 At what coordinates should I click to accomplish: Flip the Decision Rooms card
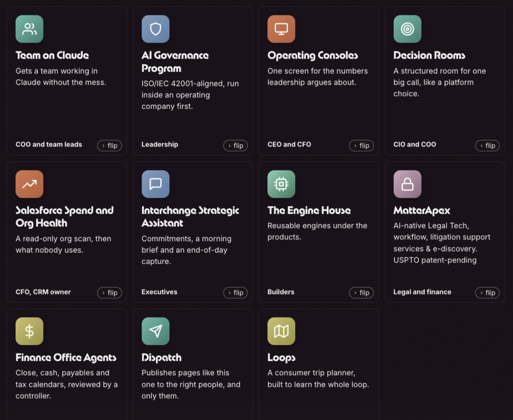pos(487,146)
